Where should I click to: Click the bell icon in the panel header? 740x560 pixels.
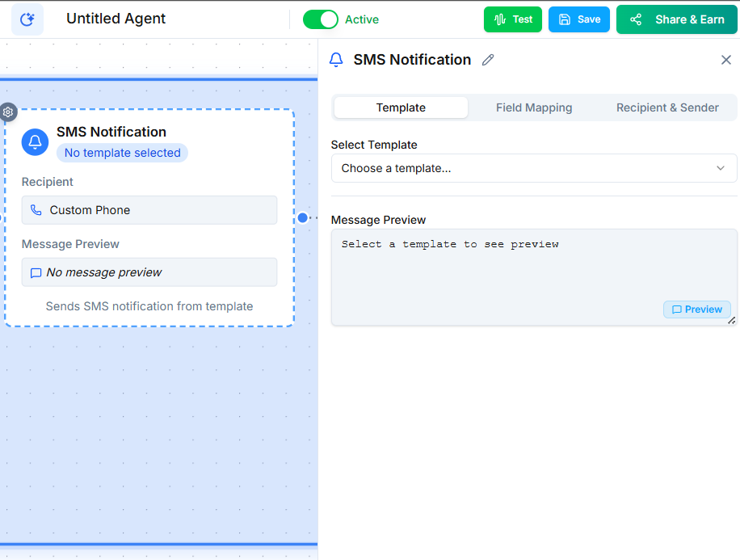pyautogui.click(x=335, y=59)
